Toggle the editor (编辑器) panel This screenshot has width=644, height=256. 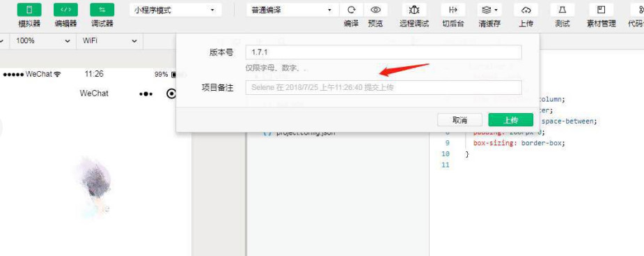click(65, 10)
